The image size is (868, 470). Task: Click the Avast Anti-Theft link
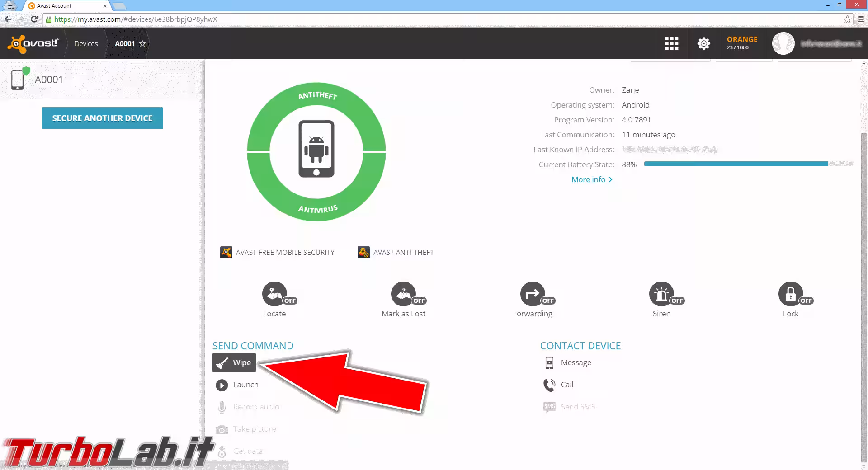point(403,253)
